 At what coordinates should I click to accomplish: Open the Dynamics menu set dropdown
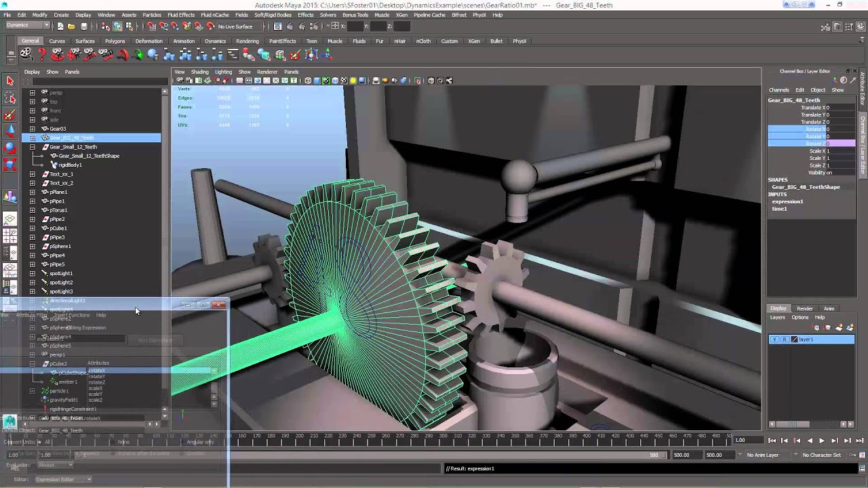[27, 26]
